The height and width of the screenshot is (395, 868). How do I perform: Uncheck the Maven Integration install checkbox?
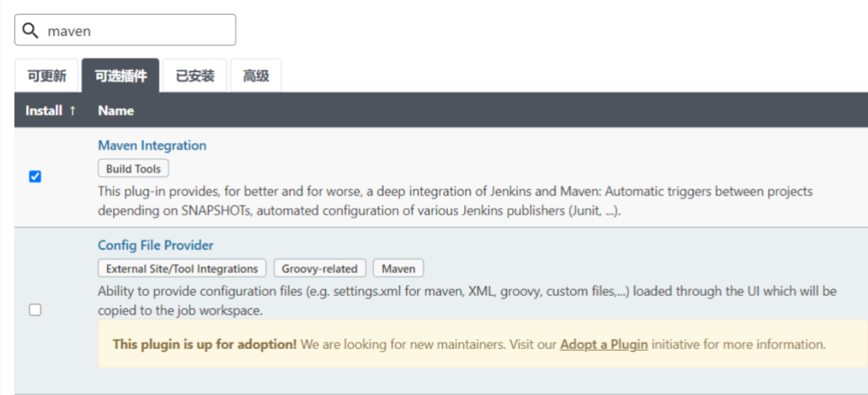pos(35,177)
